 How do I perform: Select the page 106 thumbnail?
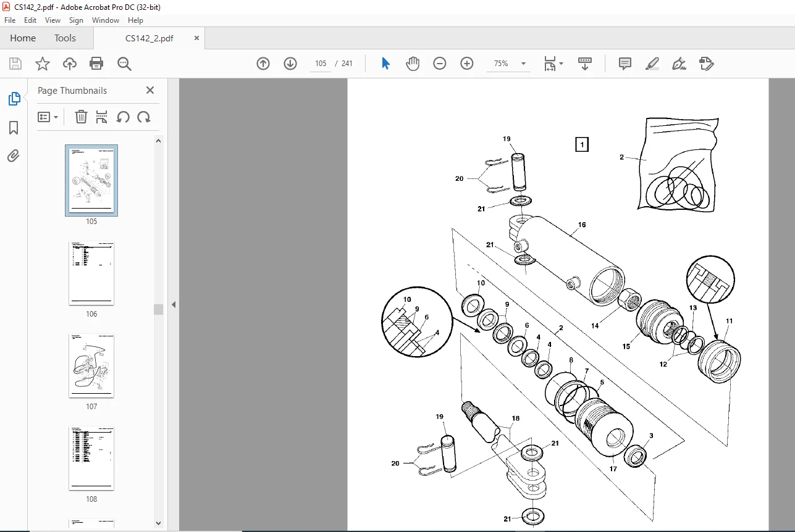coord(91,273)
